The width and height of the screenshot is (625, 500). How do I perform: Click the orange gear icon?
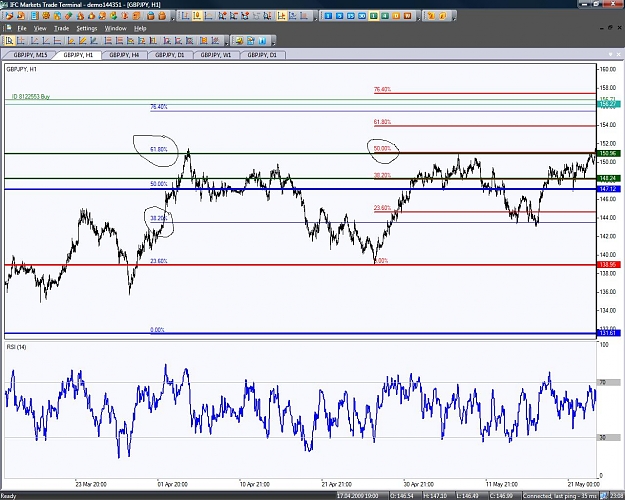click(46, 16)
